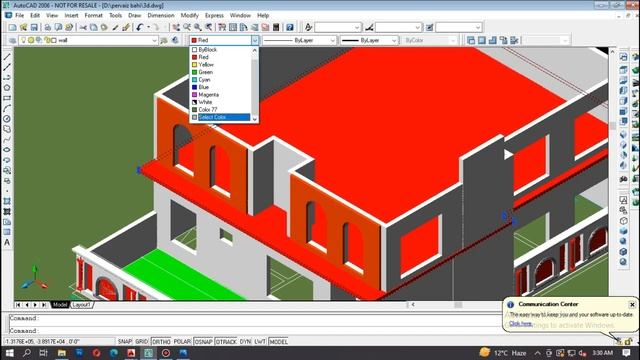
Task: Click the New drawing icon
Action: click(x=13, y=27)
